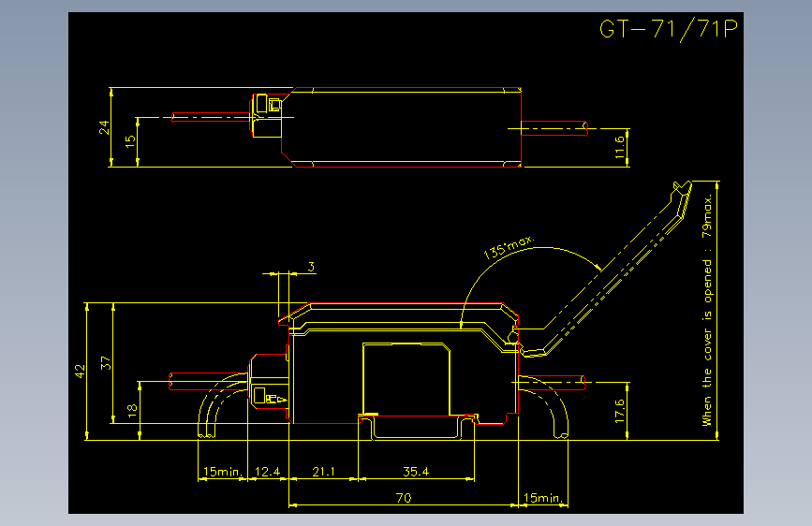The height and width of the screenshot is (526, 812).
Task: Select the 15min. label next to 12.4
Action: 223,472
